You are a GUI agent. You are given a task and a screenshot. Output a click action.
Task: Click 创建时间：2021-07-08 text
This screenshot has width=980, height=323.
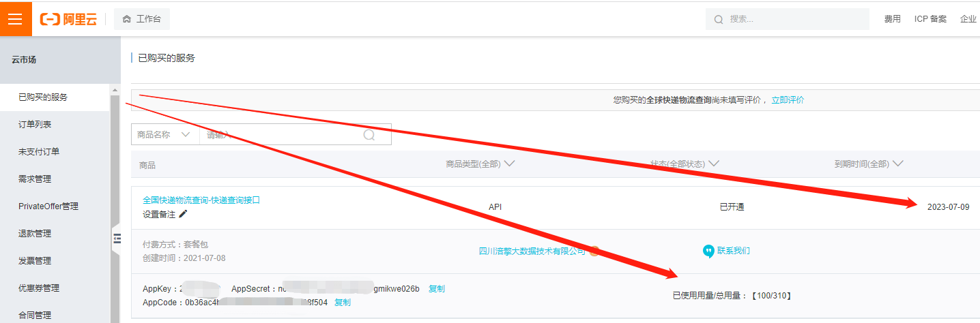point(184,258)
